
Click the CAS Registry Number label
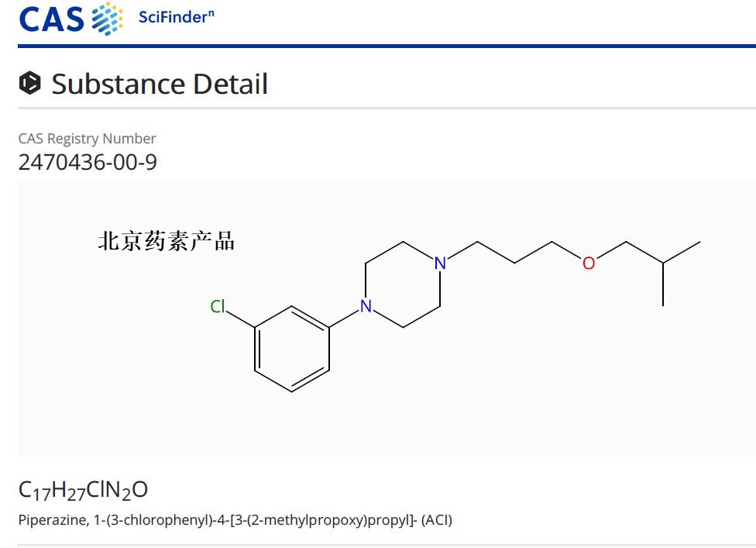click(87, 139)
